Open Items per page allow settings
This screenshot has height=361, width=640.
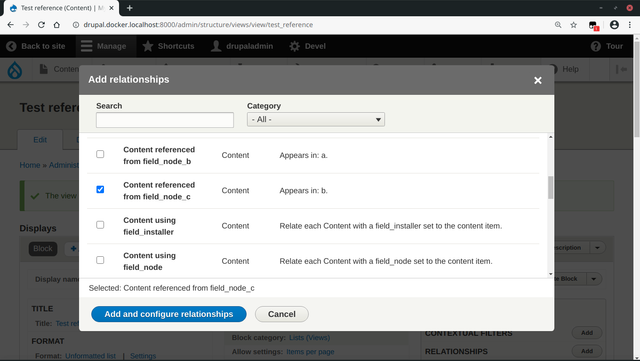click(x=310, y=352)
